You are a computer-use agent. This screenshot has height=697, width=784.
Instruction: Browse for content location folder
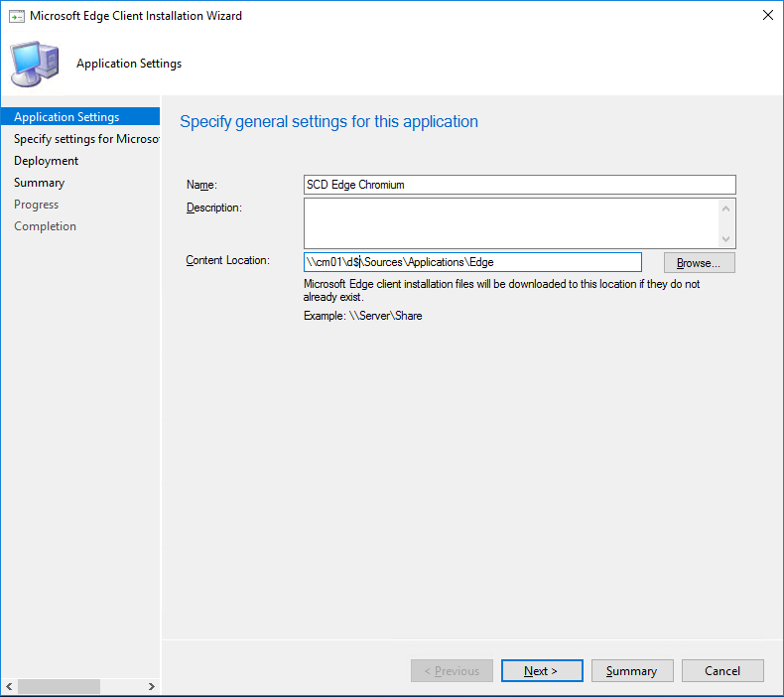[x=699, y=263]
